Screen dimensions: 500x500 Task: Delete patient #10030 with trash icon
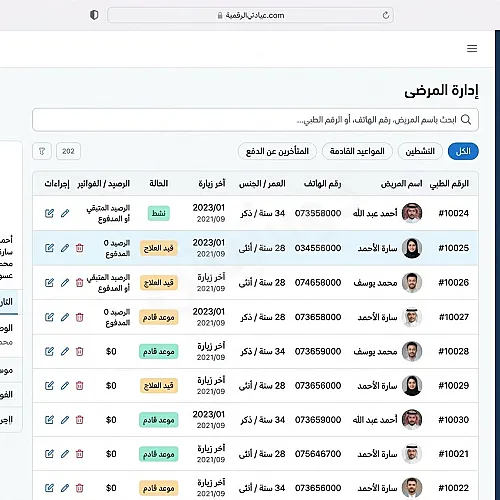click(79, 420)
